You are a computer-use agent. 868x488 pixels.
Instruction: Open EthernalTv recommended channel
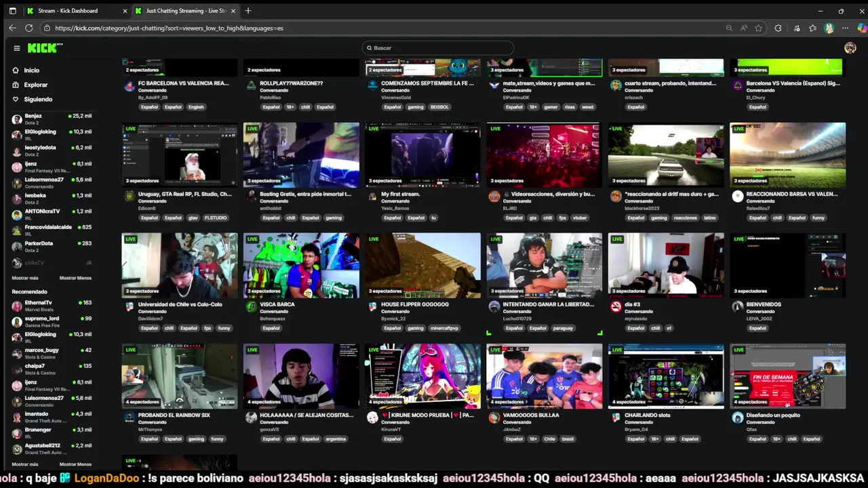click(52, 306)
